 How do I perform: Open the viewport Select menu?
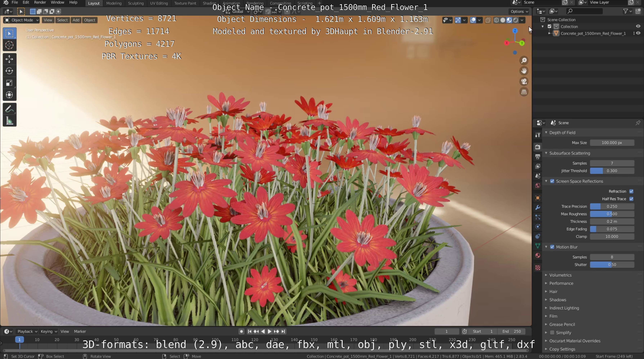coord(62,20)
